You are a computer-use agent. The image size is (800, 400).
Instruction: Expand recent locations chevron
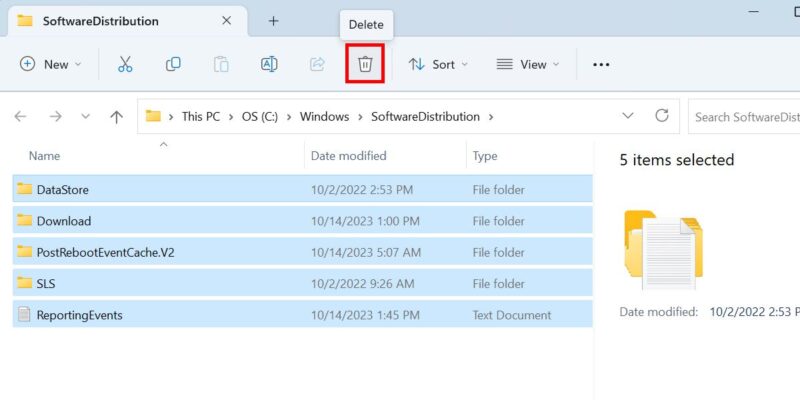tap(86, 116)
